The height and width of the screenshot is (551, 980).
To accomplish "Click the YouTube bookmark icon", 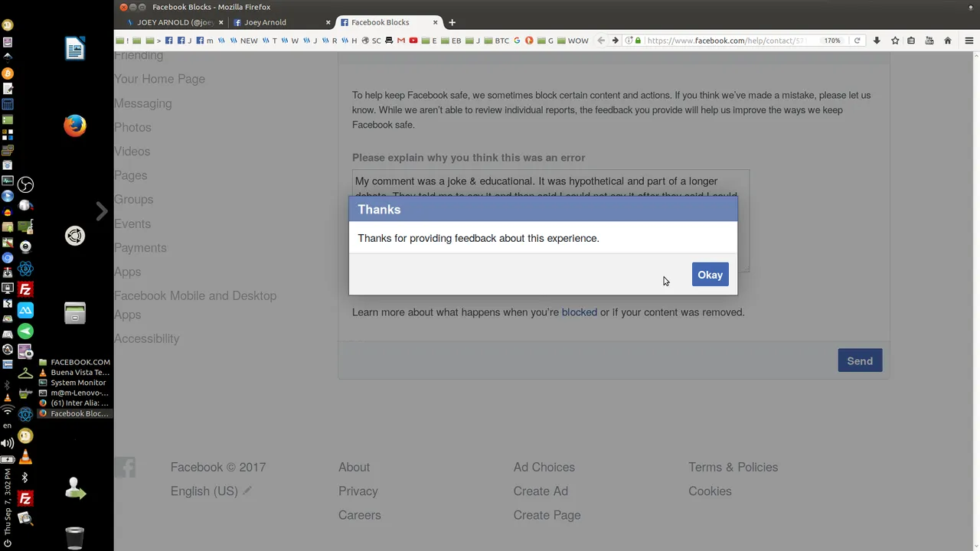I will pyautogui.click(x=413, y=41).
